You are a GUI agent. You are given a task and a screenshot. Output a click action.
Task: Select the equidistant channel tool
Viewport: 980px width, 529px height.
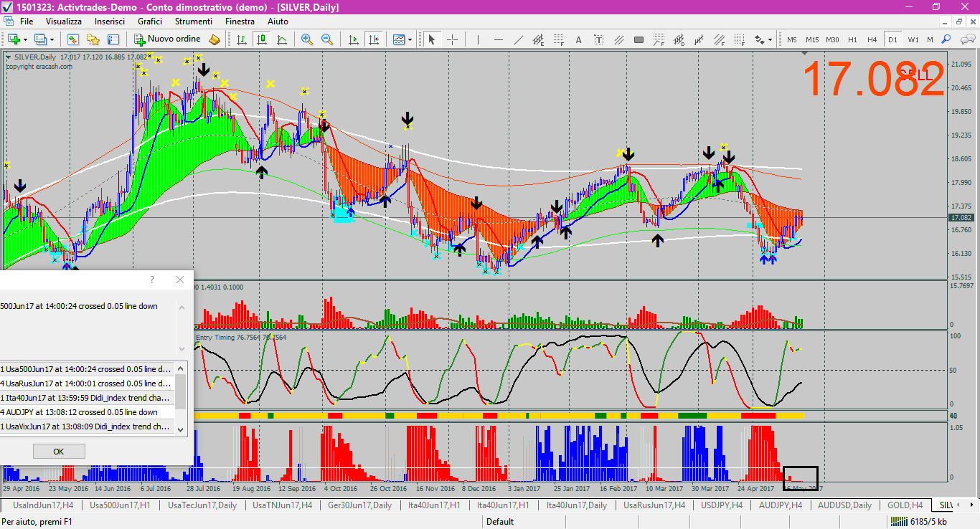pyautogui.click(x=538, y=39)
